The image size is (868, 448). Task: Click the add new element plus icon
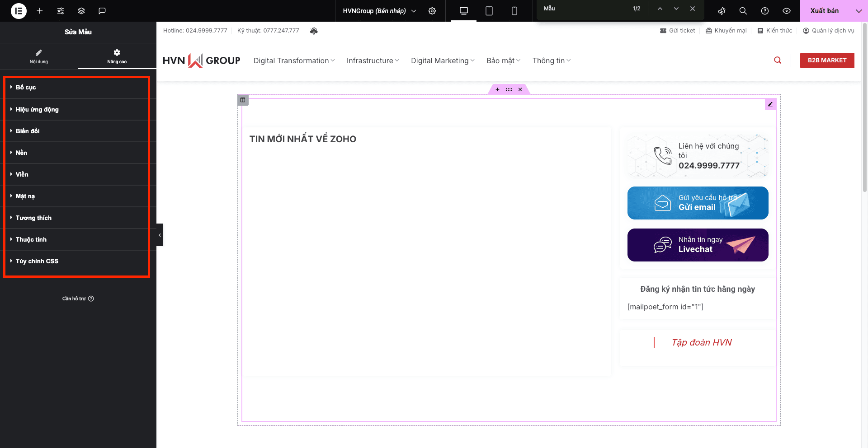coord(40,11)
